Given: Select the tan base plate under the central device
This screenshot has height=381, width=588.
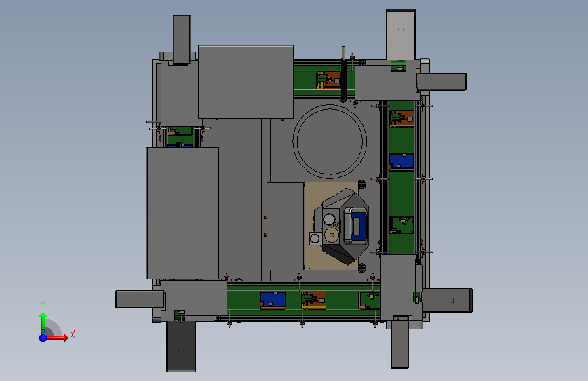Looking at the screenshot, I should [x=332, y=226].
